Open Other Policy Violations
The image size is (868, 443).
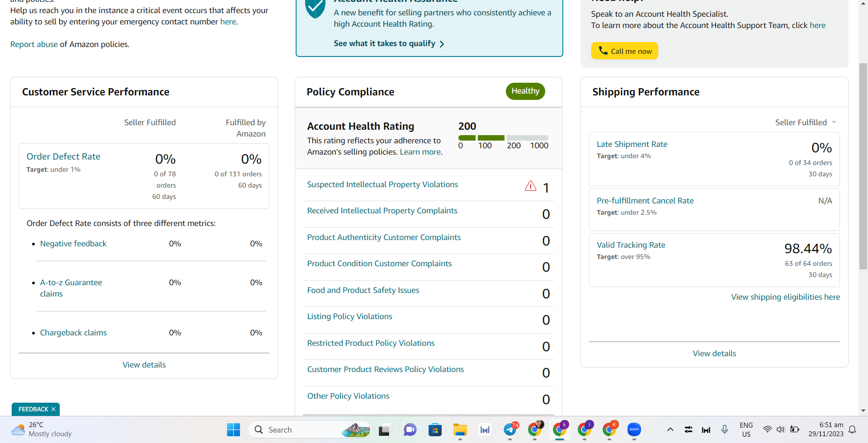point(348,396)
